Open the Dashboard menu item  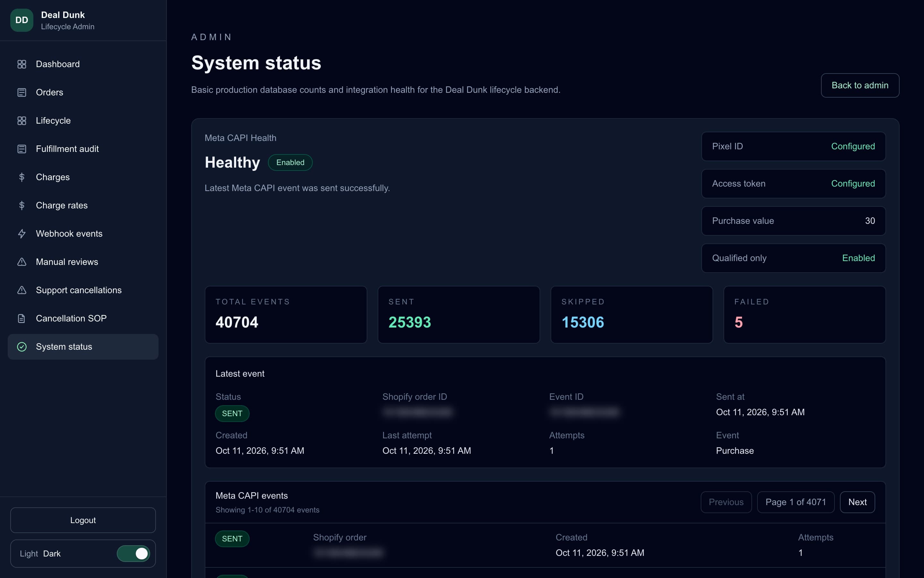coord(83,64)
